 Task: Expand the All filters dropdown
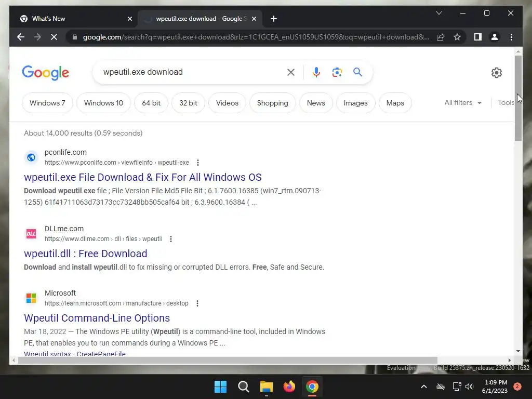(x=463, y=102)
